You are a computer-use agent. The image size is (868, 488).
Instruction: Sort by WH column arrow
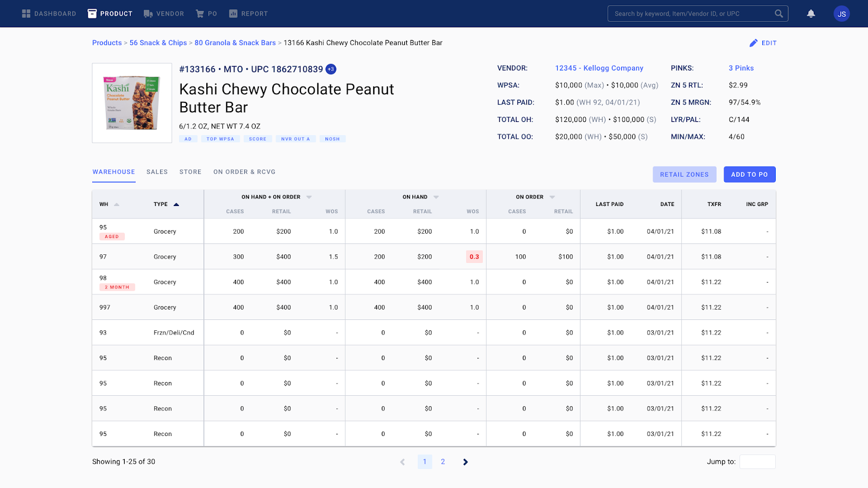point(117,204)
